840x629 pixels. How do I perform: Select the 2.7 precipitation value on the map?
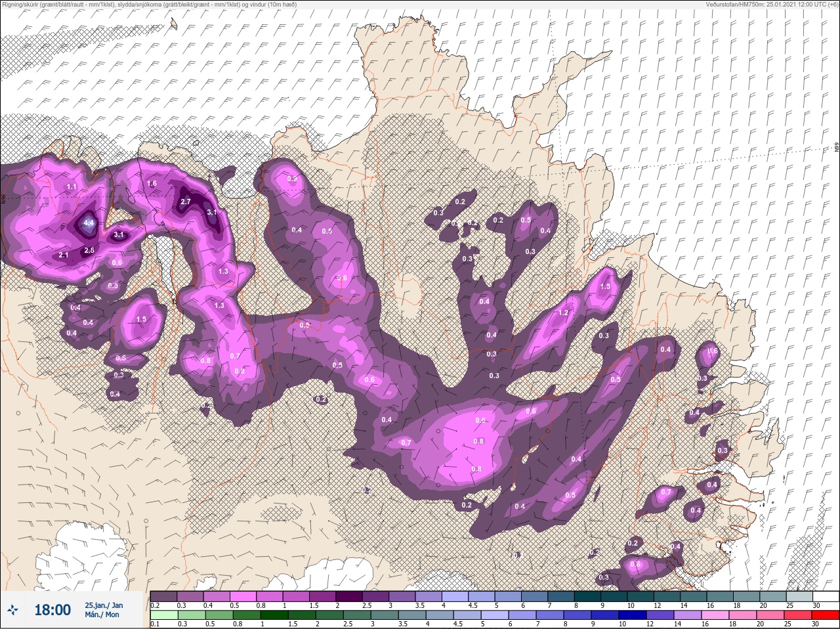click(185, 202)
